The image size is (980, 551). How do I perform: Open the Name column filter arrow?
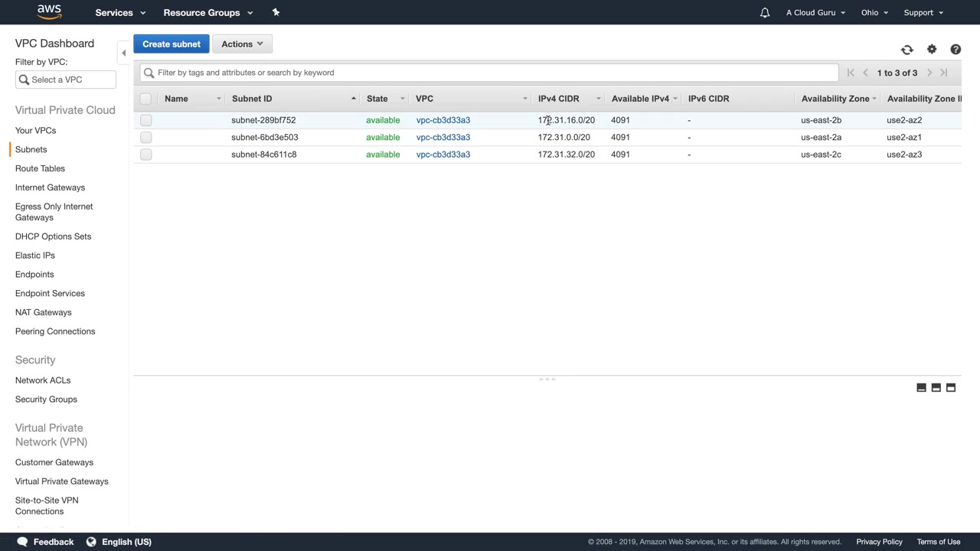[218, 99]
